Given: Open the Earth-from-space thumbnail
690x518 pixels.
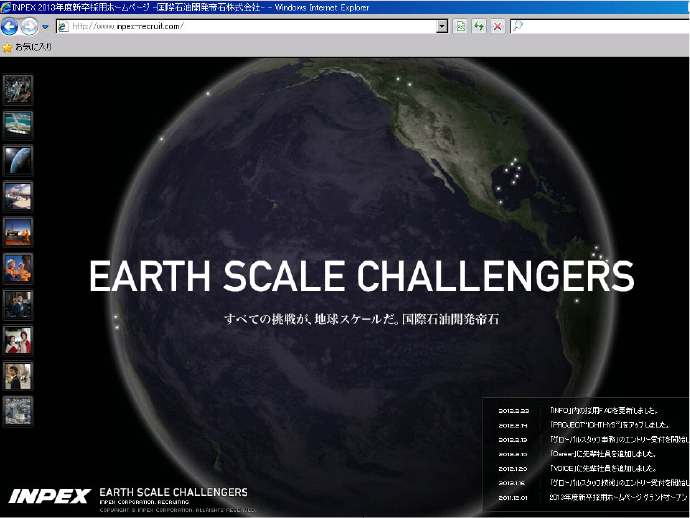Looking at the screenshot, I should point(18,161).
